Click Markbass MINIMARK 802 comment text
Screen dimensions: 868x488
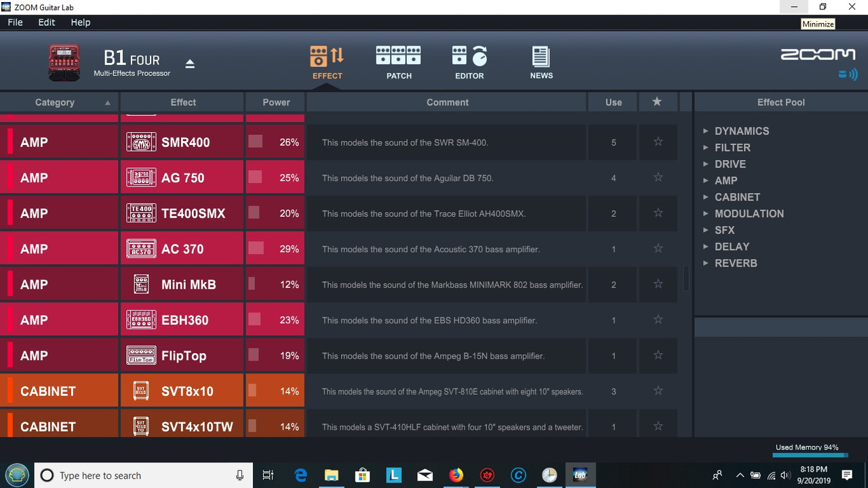[x=452, y=285]
